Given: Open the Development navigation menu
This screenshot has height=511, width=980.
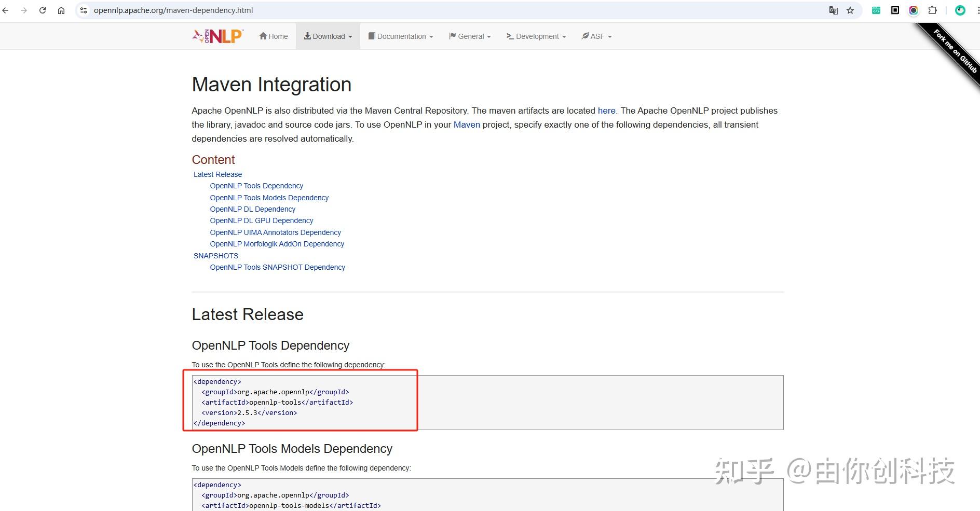Looking at the screenshot, I should 536,36.
